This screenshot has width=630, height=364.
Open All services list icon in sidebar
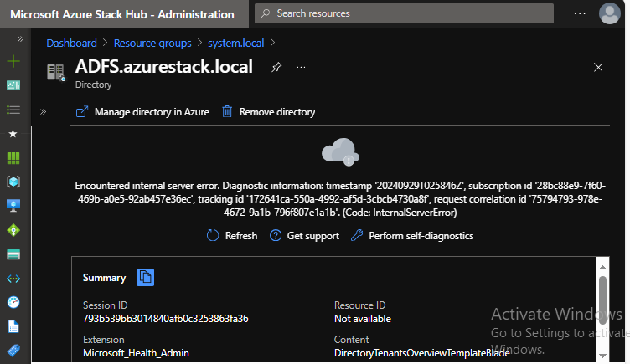(x=13, y=110)
